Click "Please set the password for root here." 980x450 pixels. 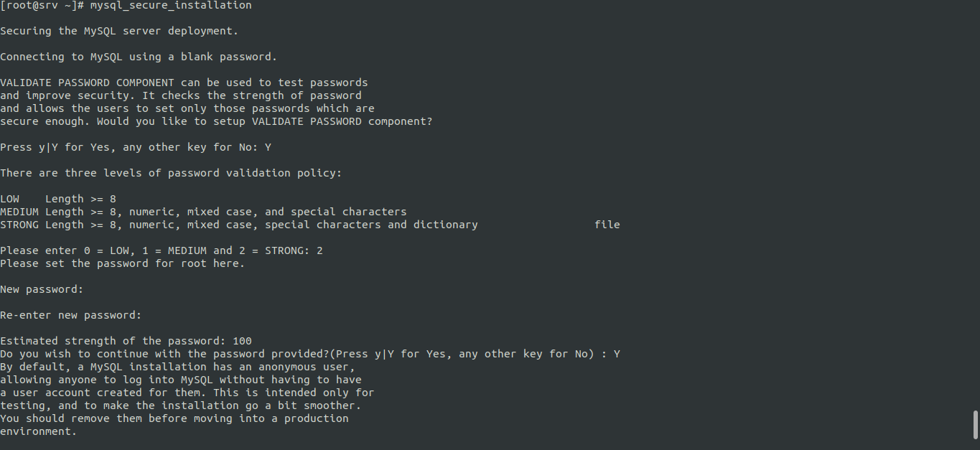[x=122, y=263]
